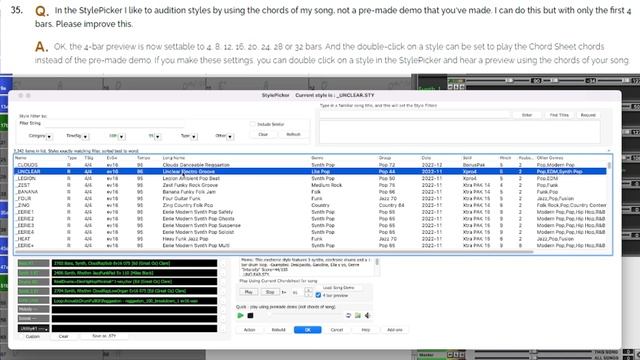Click Clear beside the Refresh button
This screenshot has height=360, width=640.
(x=263, y=134)
